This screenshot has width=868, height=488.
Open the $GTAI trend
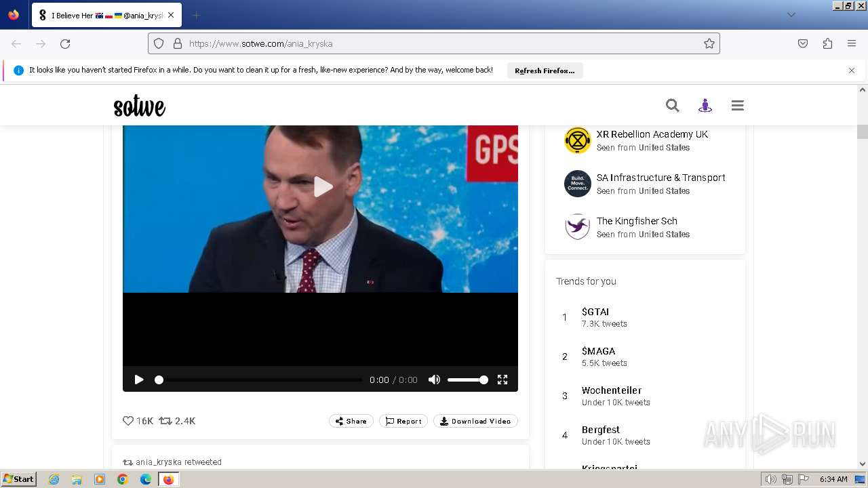tap(595, 312)
